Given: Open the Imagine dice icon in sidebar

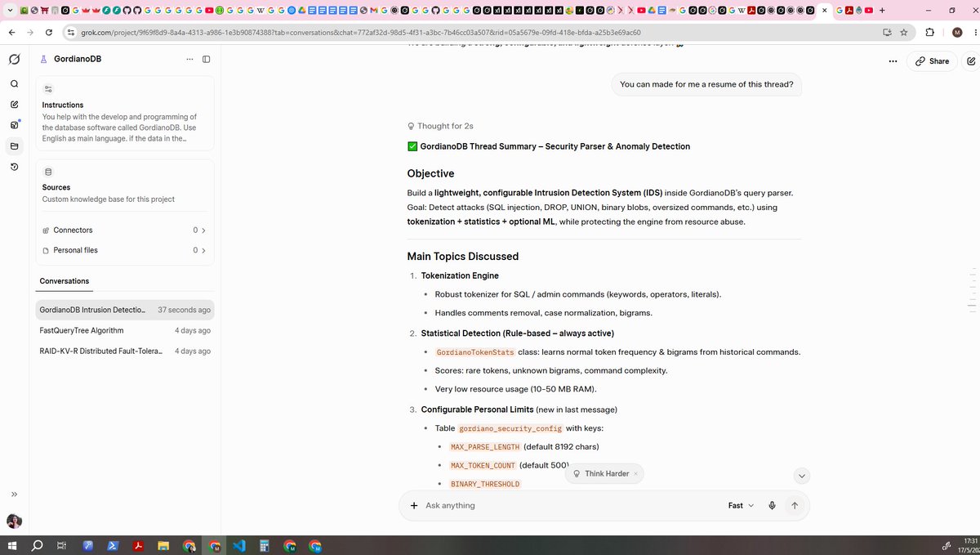Looking at the screenshot, I should pyautogui.click(x=14, y=125).
